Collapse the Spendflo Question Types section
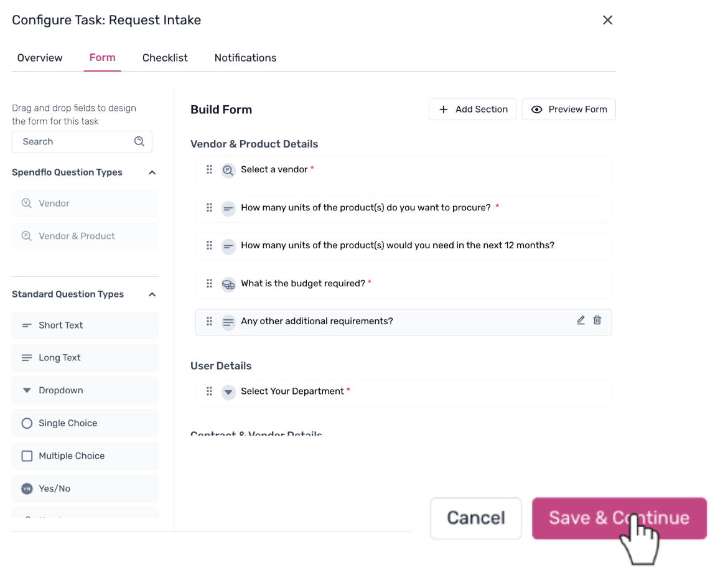Viewport: 728px width, 585px height. point(152,172)
